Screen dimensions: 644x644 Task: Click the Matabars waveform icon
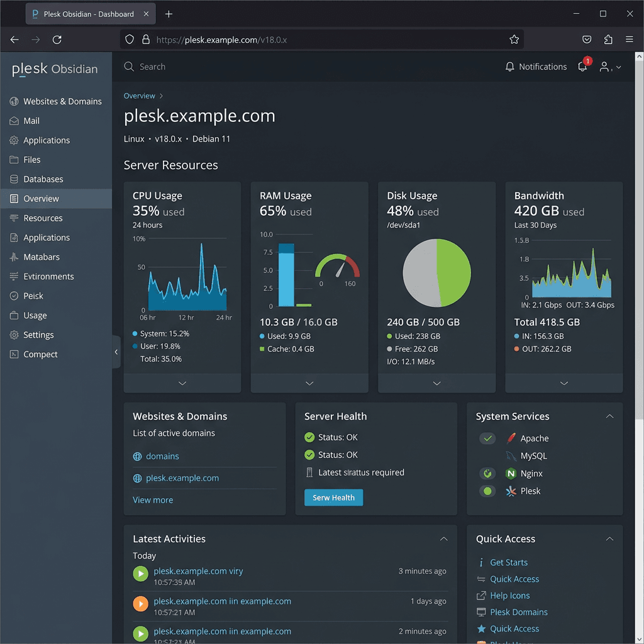tap(14, 257)
